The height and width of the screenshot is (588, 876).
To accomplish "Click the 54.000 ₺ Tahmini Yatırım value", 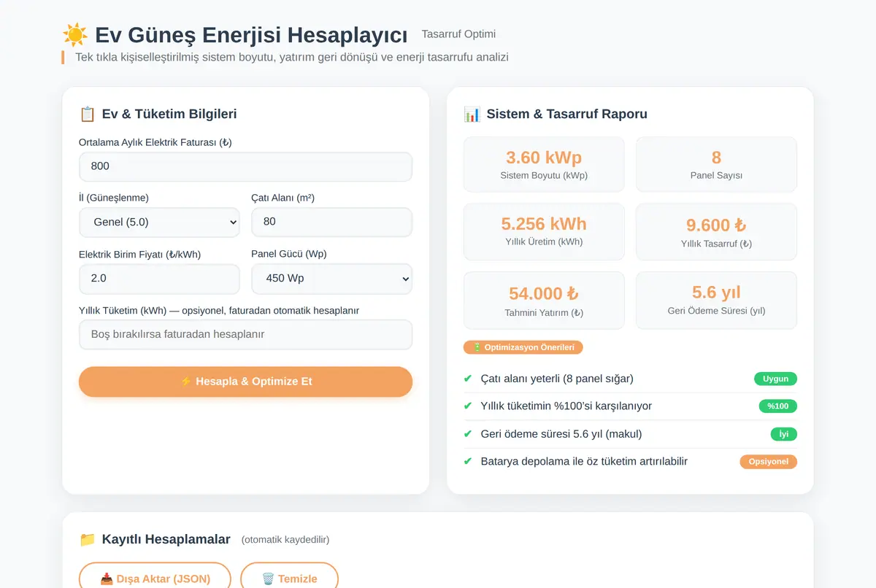I will coord(544,293).
